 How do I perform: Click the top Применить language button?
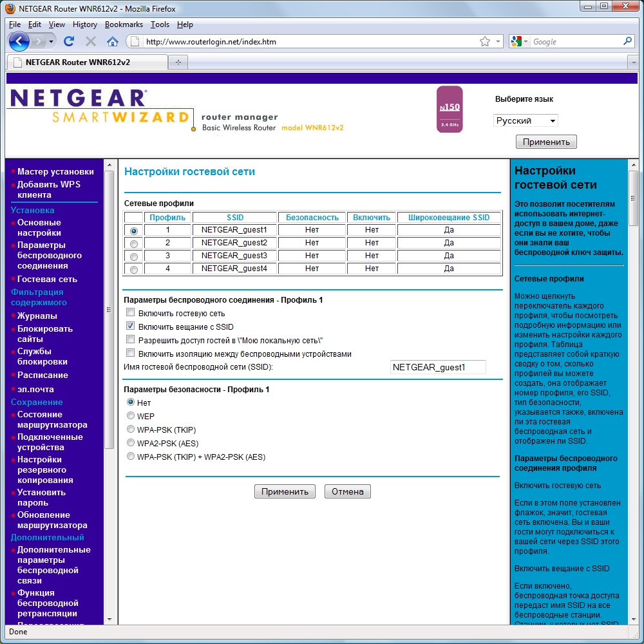[x=546, y=142]
